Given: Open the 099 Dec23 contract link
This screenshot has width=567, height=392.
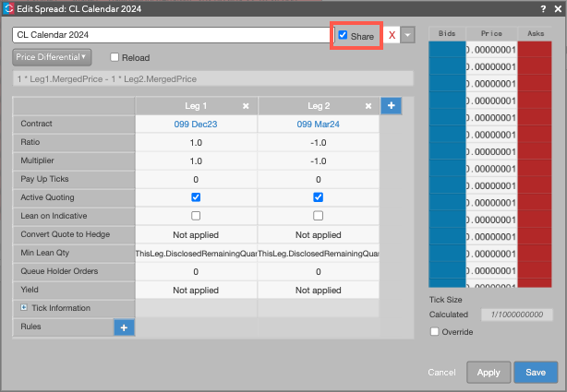Looking at the screenshot, I should click(x=196, y=125).
